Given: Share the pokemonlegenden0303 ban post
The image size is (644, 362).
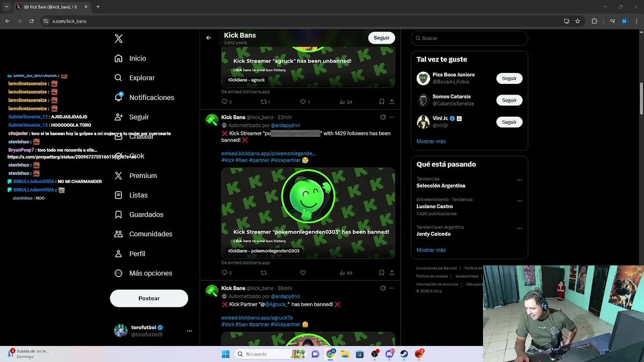Looking at the screenshot, I should pyautogui.click(x=391, y=273).
